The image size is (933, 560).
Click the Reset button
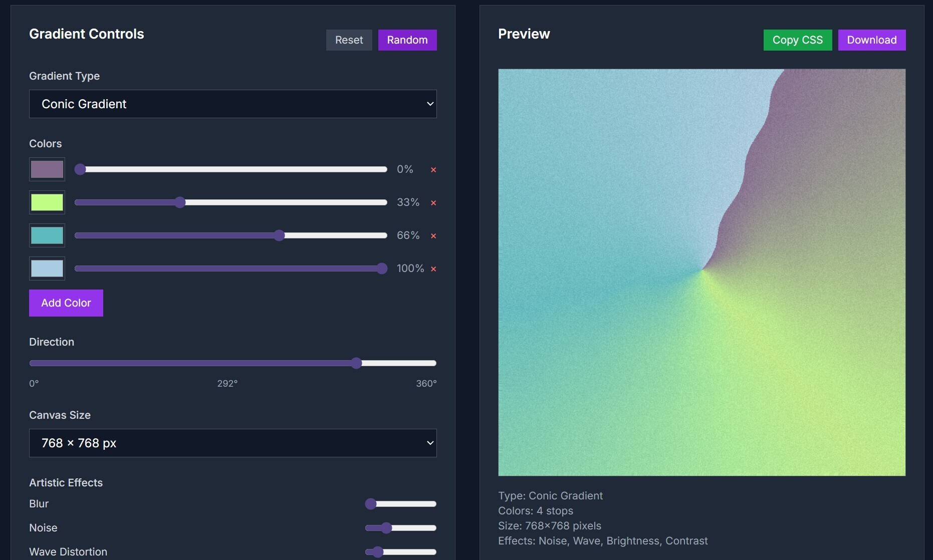pos(349,40)
